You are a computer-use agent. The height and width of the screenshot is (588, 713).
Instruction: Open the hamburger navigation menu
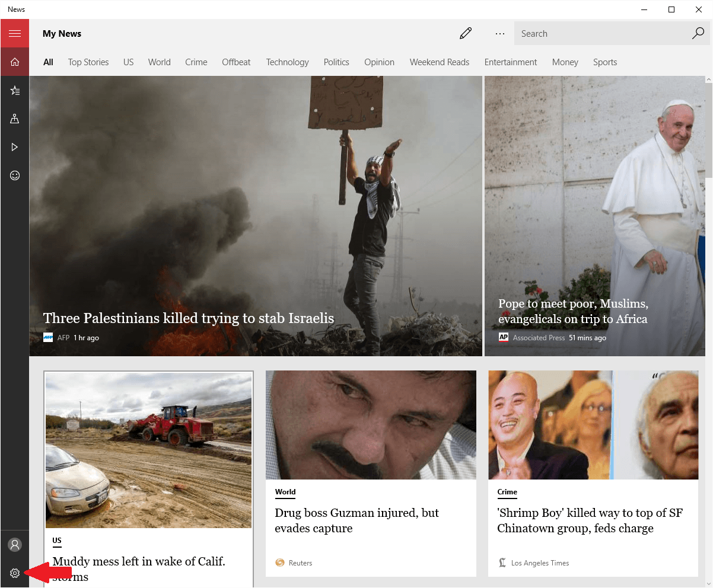click(15, 33)
